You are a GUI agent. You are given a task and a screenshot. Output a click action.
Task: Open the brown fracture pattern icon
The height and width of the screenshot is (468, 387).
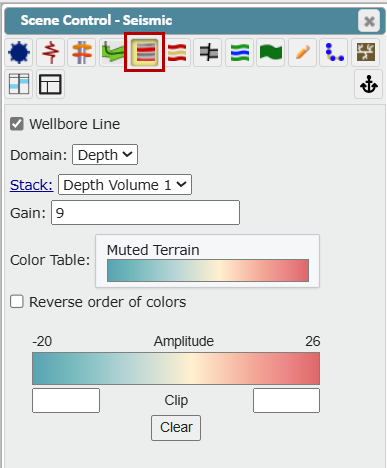coord(366,52)
